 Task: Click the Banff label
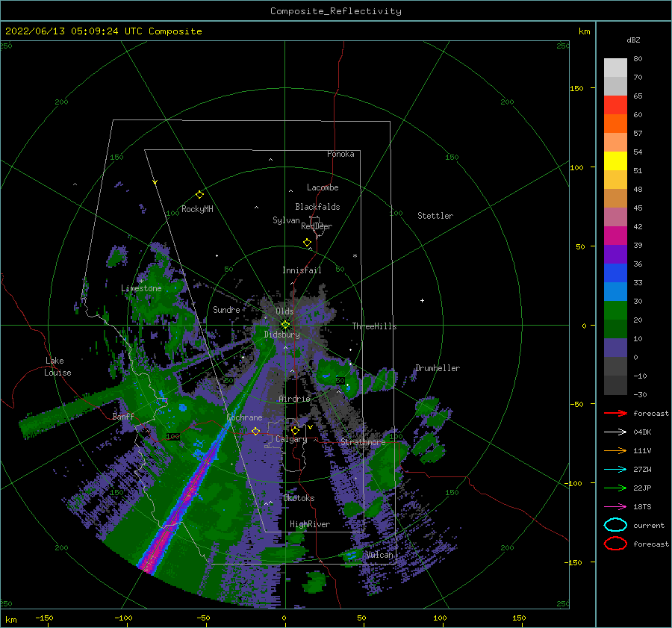[x=123, y=416]
